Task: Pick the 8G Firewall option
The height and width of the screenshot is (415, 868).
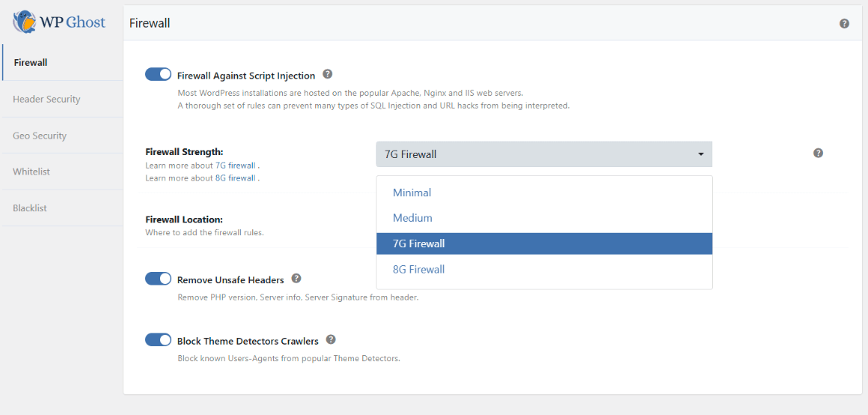Action: [x=419, y=269]
